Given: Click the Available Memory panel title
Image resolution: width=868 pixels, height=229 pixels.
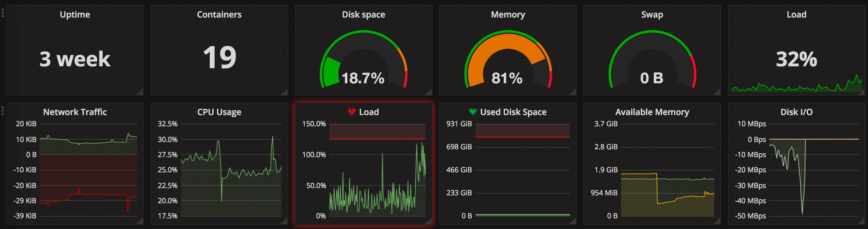Looking at the screenshot, I should point(652,112).
